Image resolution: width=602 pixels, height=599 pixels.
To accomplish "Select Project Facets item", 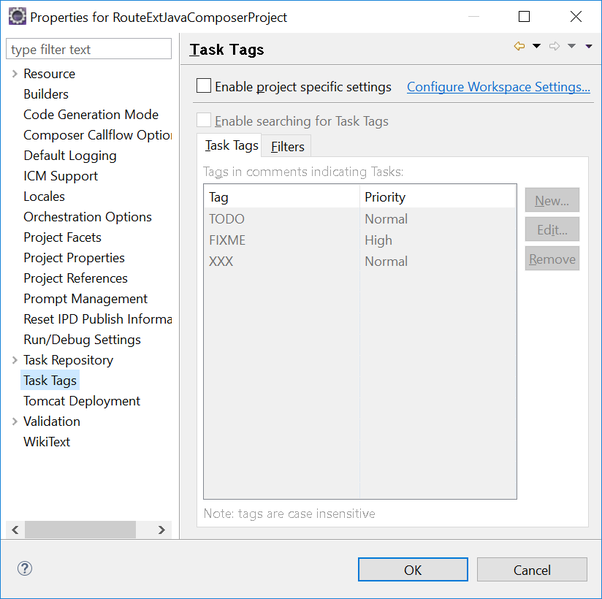I will click(62, 237).
